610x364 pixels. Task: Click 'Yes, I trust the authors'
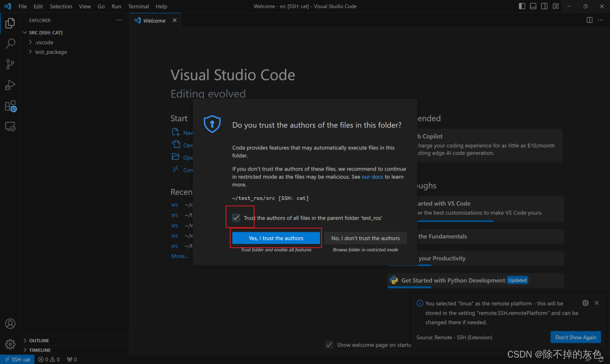tap(276, 238)
